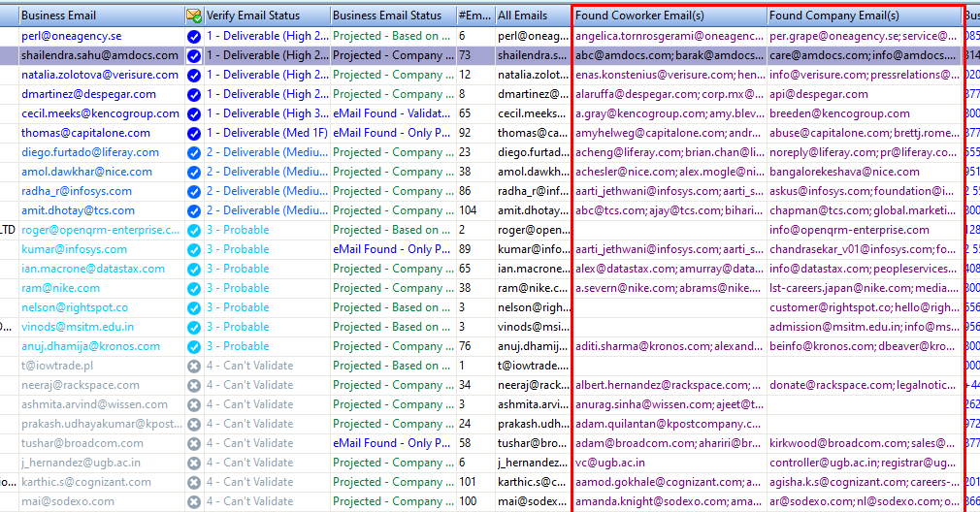Screen dimensions: 980x512
Task: Click the status icon for radha_r@infosys.com
Action: pyautogui.click(x=194, y=191)
